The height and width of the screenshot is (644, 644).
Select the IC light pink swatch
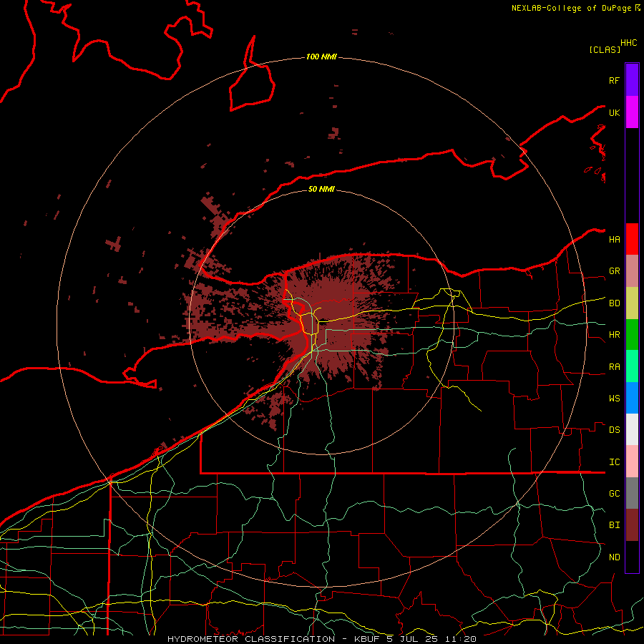[632, 462]
